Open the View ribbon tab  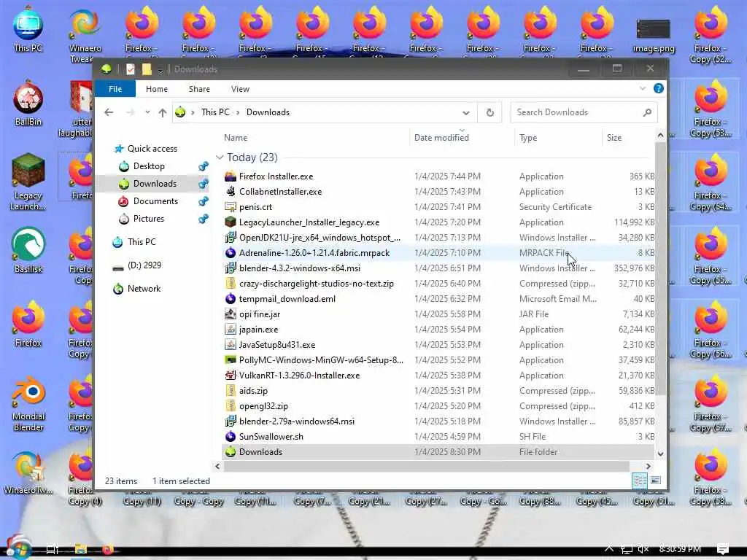pyautogui.click(x=240, y=89)
